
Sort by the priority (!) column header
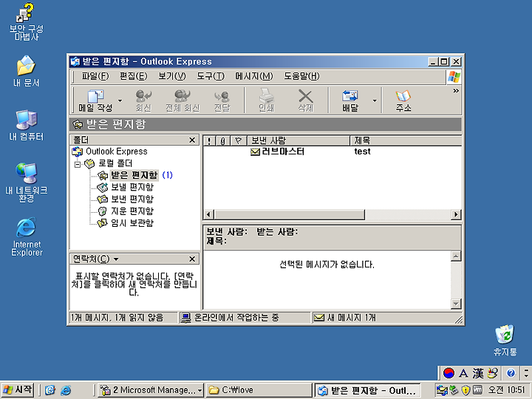(x=209, y=140)
